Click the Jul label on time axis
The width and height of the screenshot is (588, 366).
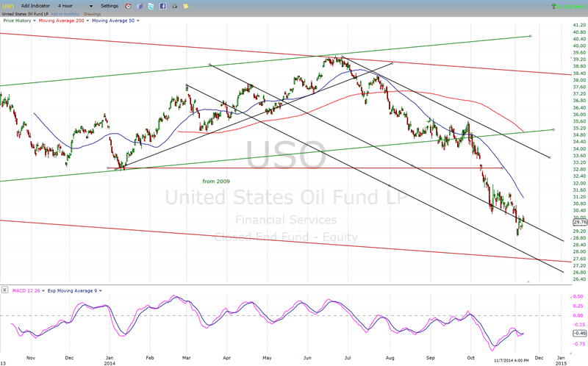[348, 358]
